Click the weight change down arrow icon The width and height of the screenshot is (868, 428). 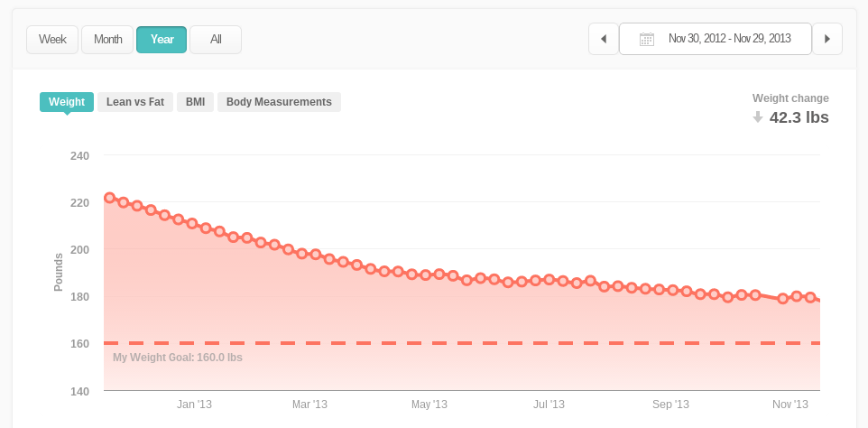758,117
